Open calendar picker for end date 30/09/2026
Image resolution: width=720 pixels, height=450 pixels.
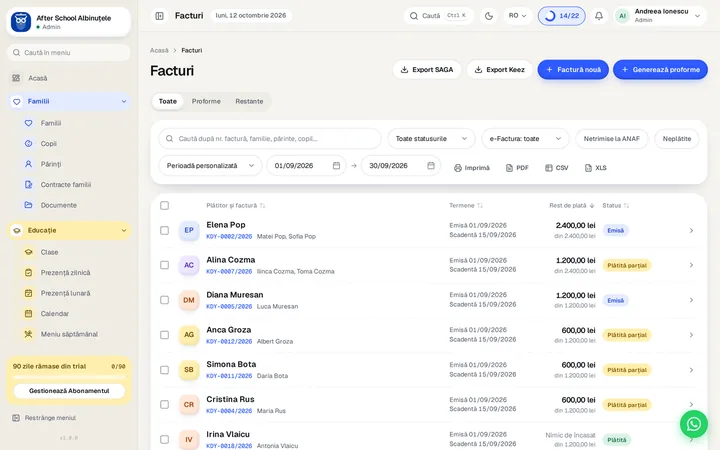pyautogui.click(x=431, y=166)
